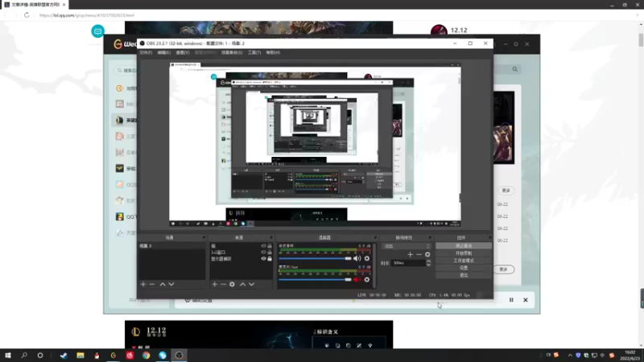Screen dimensions: 644x362
Task: Click the browser page vertical scrollbar
Action: (x=641, y=39)
